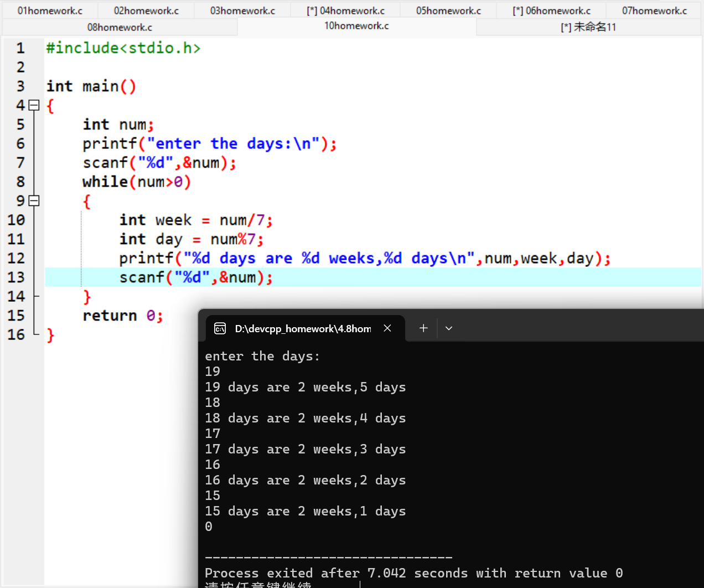Image resolution: width=704 pixels, height=588 pixels.
Task: Open a new terminal tab with plus icon
Action: 423,328
